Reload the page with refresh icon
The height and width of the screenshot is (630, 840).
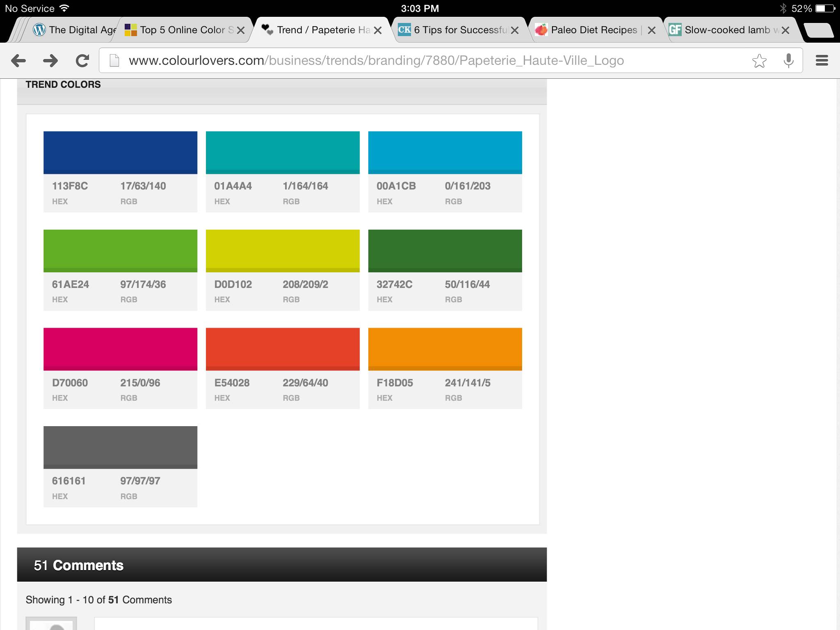(82, 61)
